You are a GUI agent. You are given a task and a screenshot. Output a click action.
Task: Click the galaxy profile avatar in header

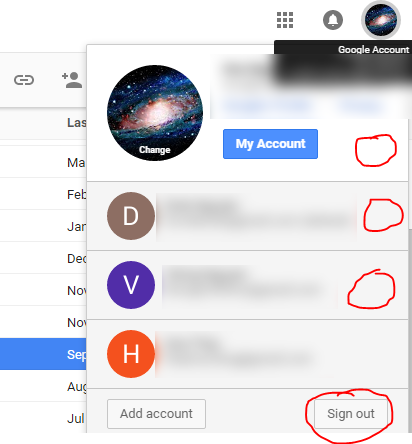381,20
